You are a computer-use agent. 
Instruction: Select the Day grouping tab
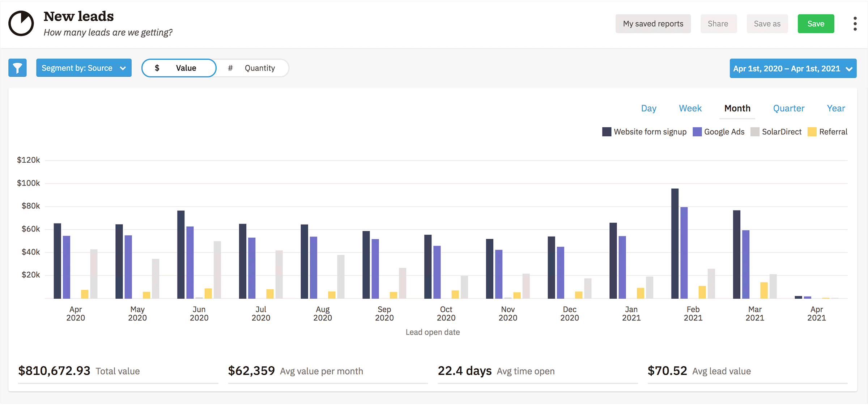648,108
